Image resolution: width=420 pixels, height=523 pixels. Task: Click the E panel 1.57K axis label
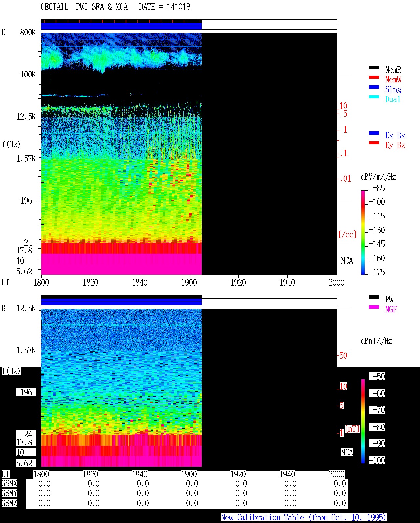[x=26, y=158]
